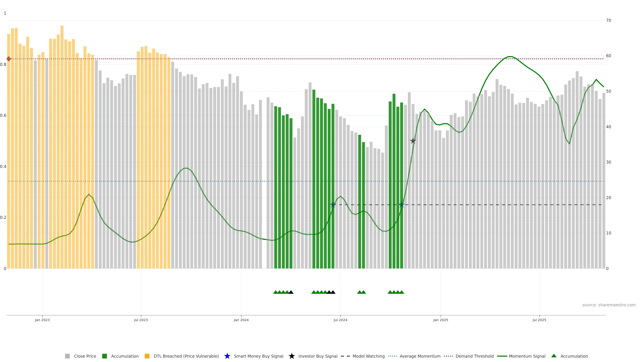The height and width of the screenshot is (362, 644).
Task: Click the rightmost black triangle marker below chart
Action: pyautogui.click(x=333, y=292)
